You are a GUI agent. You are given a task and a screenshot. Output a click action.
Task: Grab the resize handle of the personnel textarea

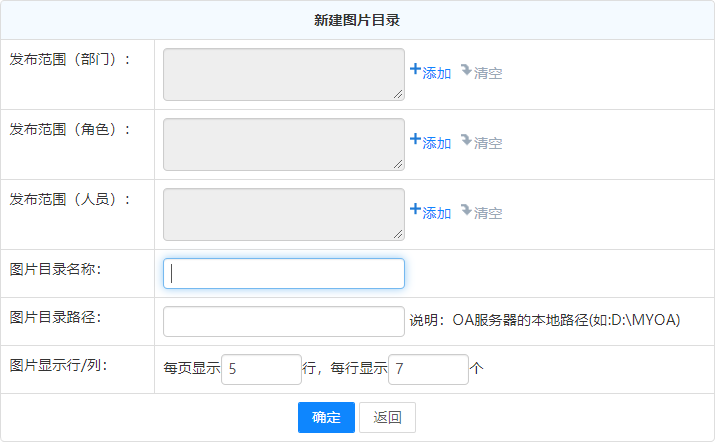pyautogui.click(x=399, y=235)
